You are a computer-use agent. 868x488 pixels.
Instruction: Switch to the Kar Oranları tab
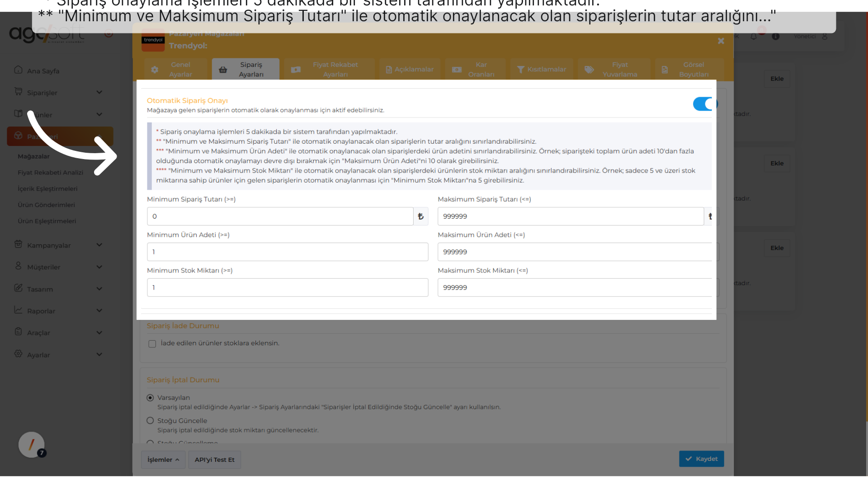[475, 70]
